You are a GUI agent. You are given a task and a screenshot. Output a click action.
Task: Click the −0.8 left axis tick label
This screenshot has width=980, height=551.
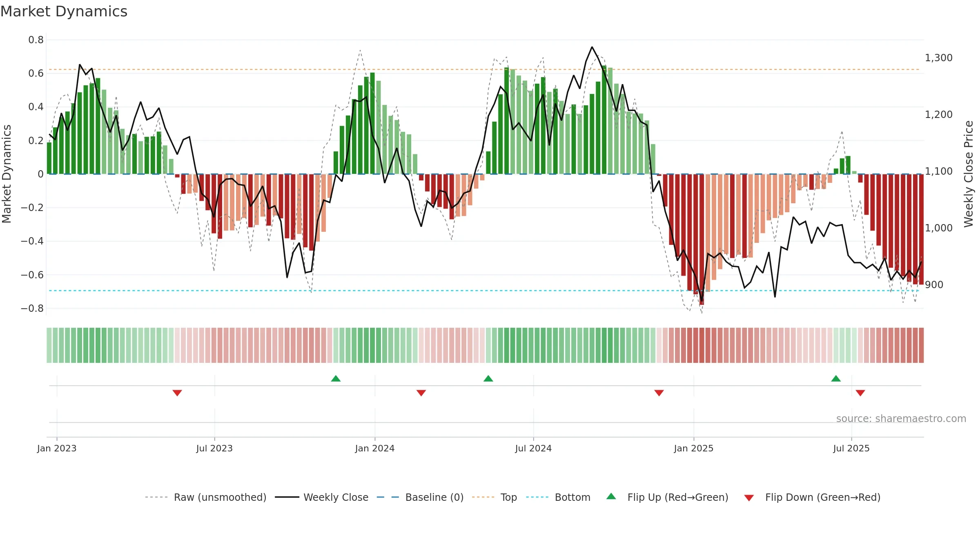click(x=32, y=309)
